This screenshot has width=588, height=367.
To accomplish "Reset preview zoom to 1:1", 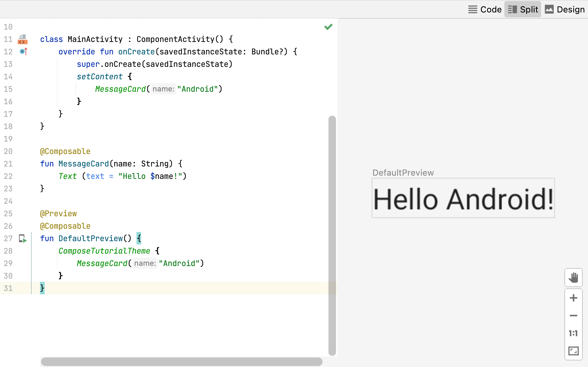I will tap(573, 333).
